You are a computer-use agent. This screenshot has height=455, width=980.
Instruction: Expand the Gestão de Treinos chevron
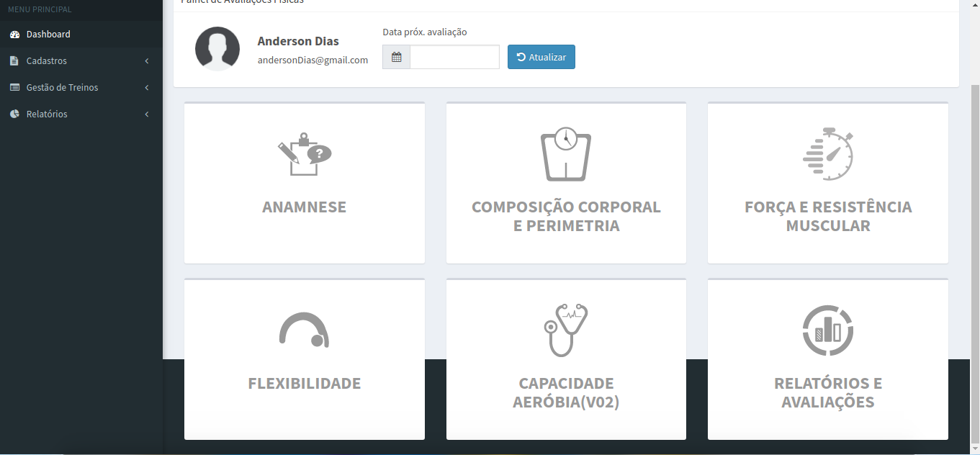(x=147, y=88)
